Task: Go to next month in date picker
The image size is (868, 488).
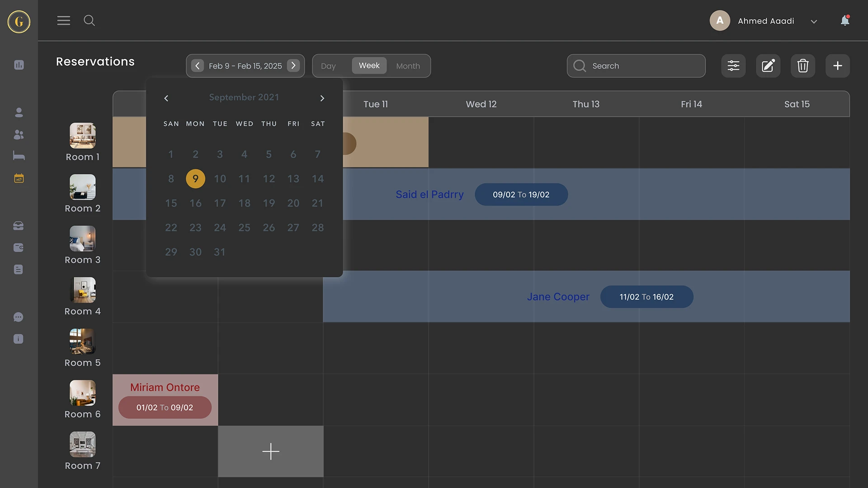Action: coord(322,98)
